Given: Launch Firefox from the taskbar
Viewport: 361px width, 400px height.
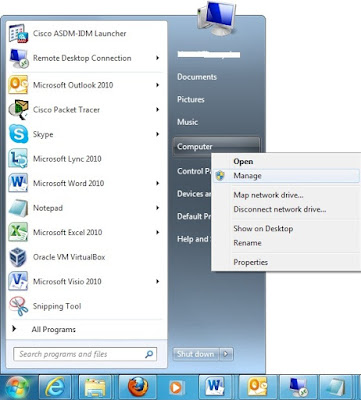Looking at the screenshot, I should tap(138, 387).
